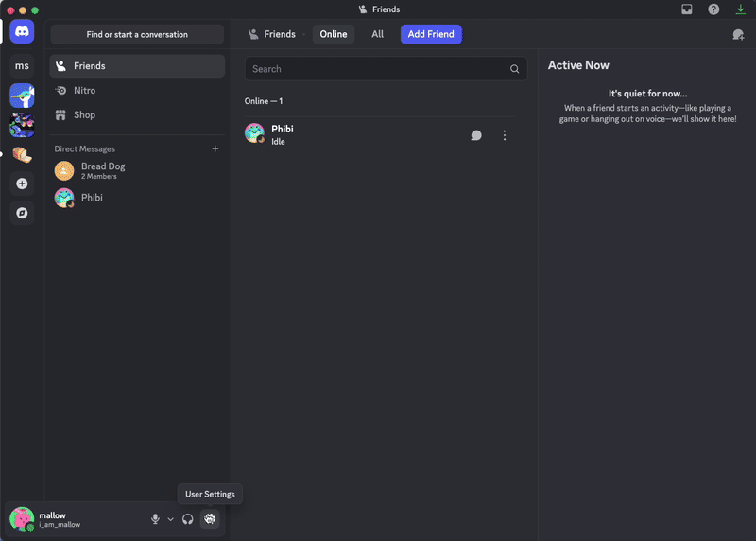
Task: Select the Online friends tab
Action: click(334, 34)
